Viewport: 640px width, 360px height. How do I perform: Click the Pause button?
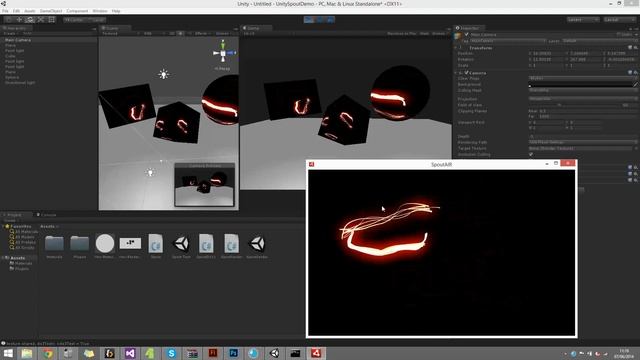click(320, 20)
